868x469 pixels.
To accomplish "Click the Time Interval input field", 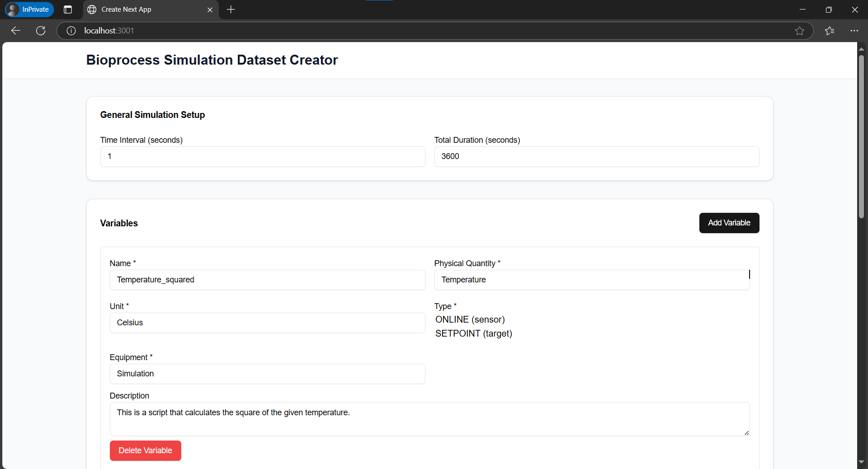I will [x=263, y=156].
